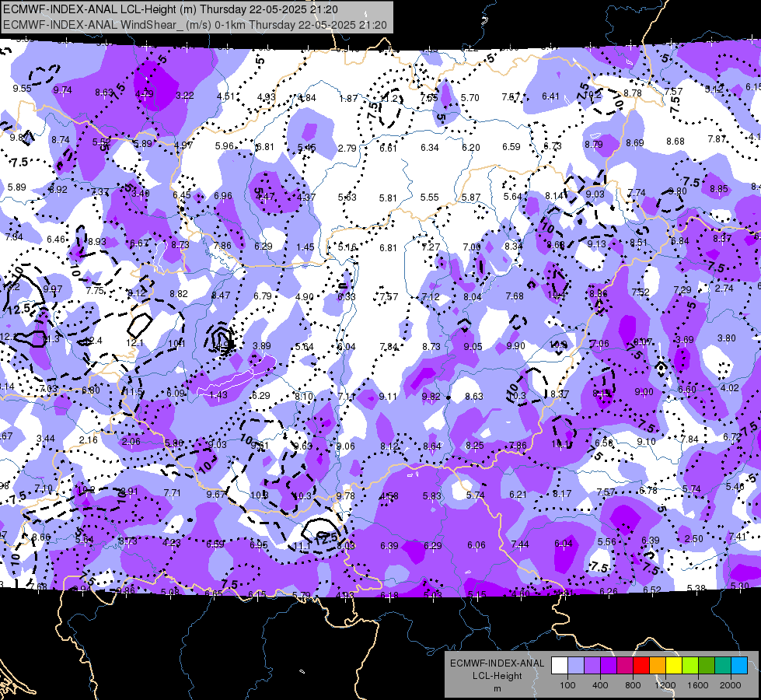Click the wind shear value 4.23
The image size is (761, 700).
171,543
